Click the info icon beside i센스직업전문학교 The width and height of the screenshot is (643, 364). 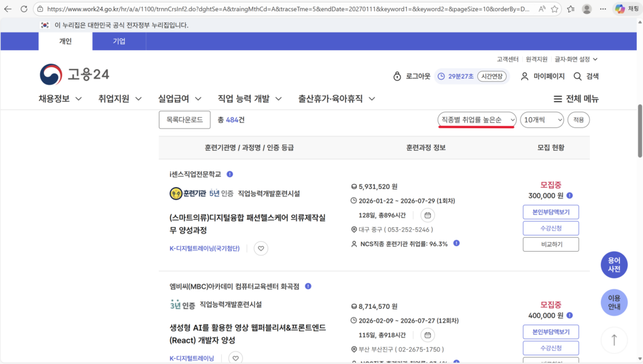(229, 174)
